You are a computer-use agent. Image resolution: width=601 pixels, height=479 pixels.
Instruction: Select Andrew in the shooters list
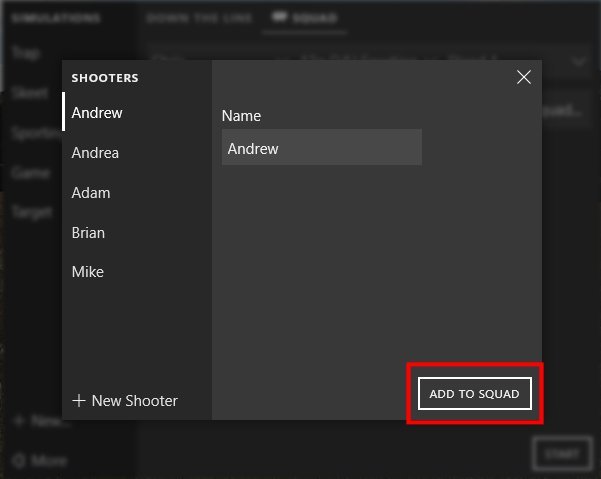(97, 113)
